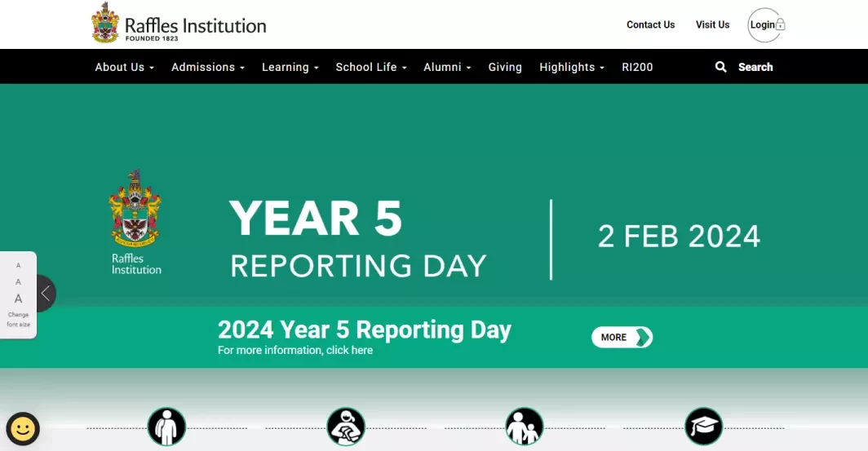This screenshot has height=451, width=868.
Task: Open the Visit Us page
Action: point(712,25)
